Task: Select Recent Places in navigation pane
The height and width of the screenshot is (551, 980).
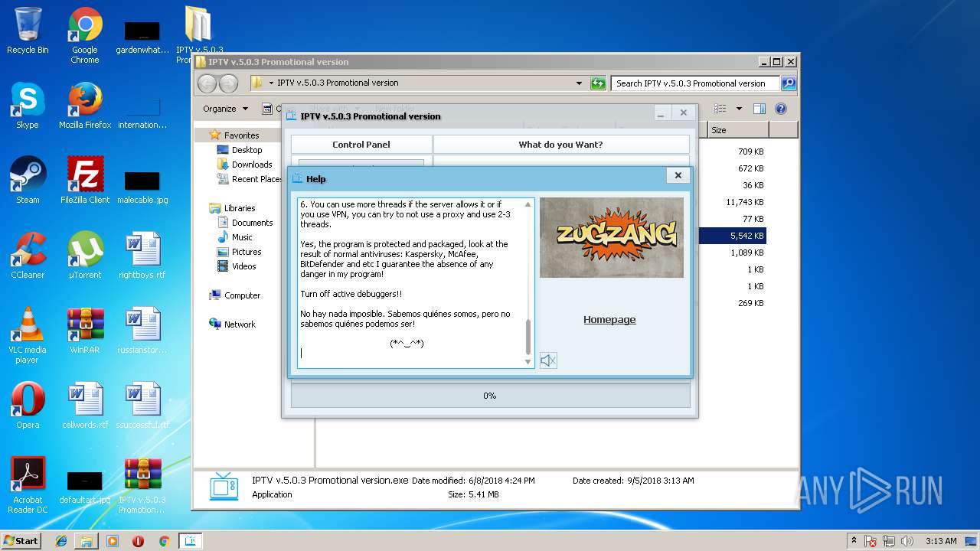Action: coord(256,179)
